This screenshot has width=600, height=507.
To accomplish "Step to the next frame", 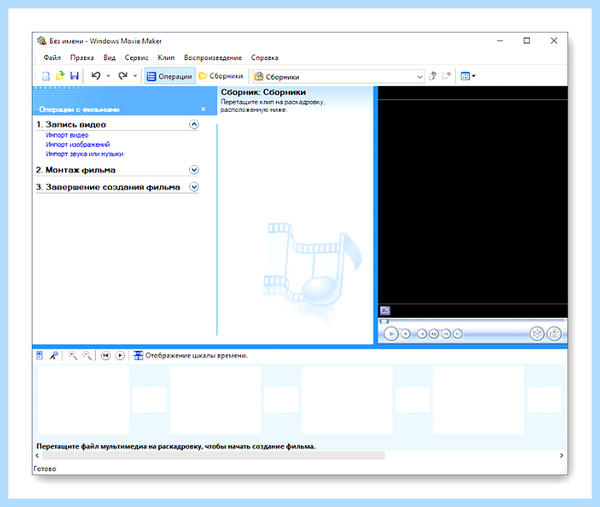I will [446, 334].
